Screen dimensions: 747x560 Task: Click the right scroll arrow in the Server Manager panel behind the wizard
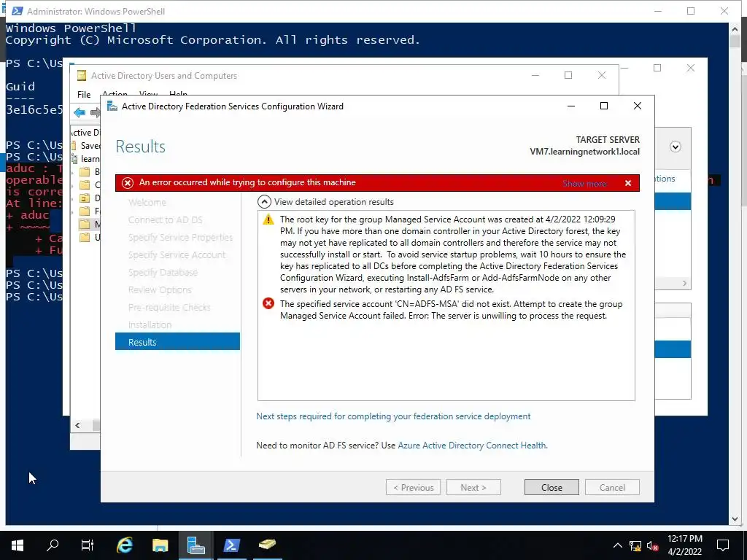click(x=684, y=284)
